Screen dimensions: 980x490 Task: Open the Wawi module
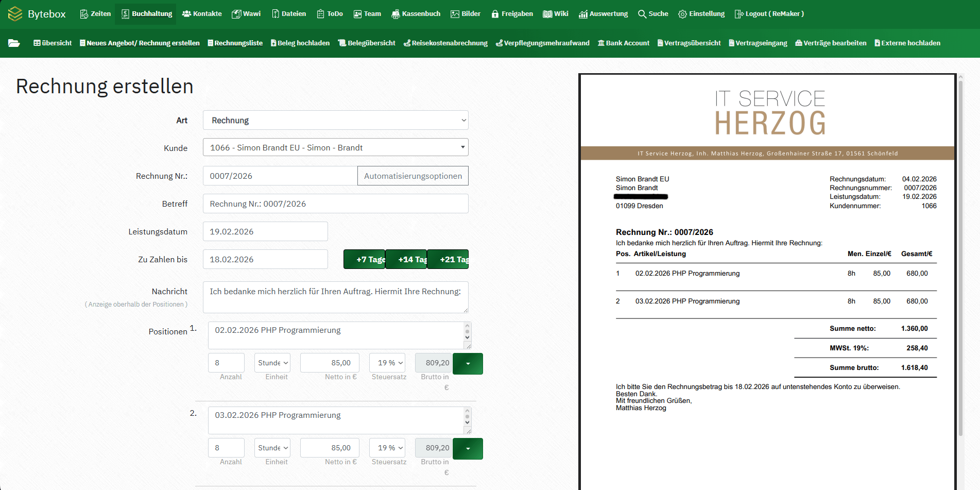pyautogui.click(x=246, y=13)
